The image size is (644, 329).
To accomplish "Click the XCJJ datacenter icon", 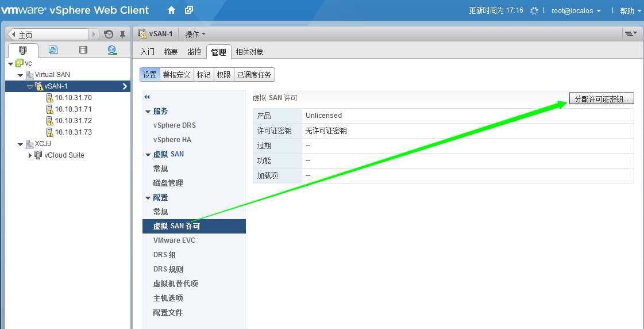I will point(29,144).
